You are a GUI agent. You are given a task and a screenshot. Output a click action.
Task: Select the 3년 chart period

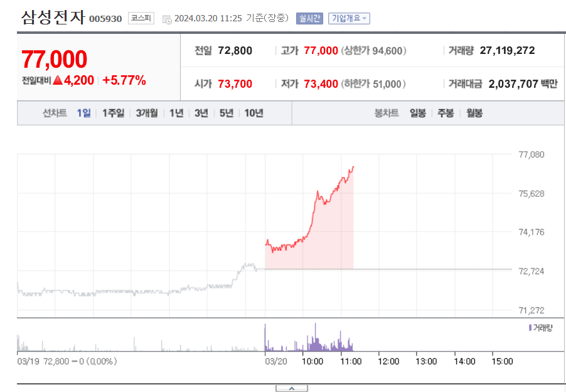click(201, 113)
